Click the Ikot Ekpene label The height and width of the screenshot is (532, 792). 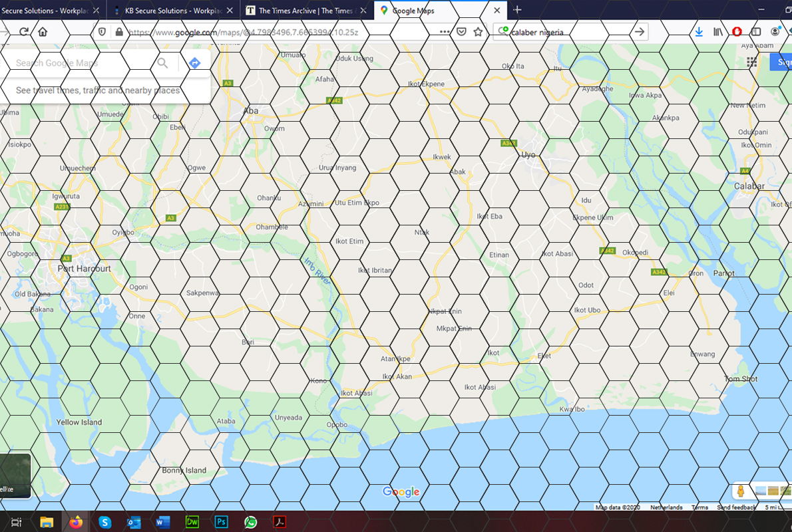(x=427, y=84)
